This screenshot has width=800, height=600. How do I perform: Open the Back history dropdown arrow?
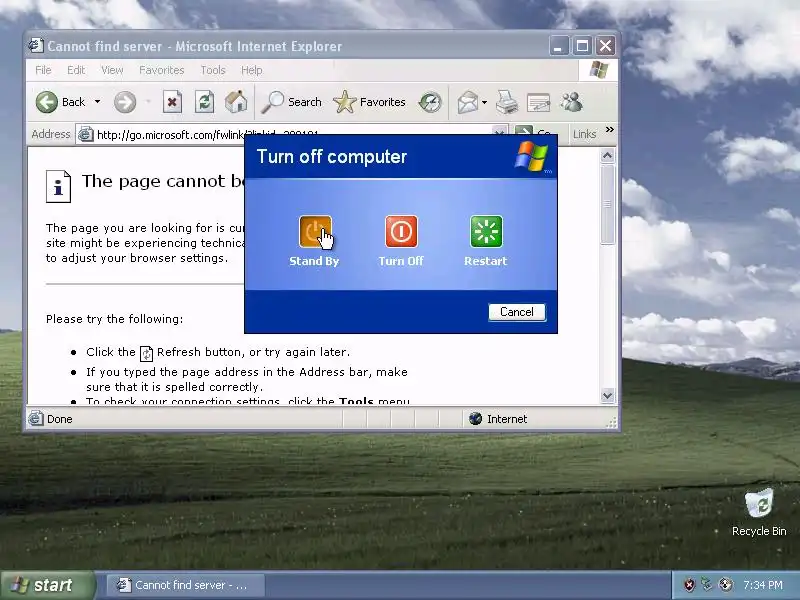[x=97, y=102]
